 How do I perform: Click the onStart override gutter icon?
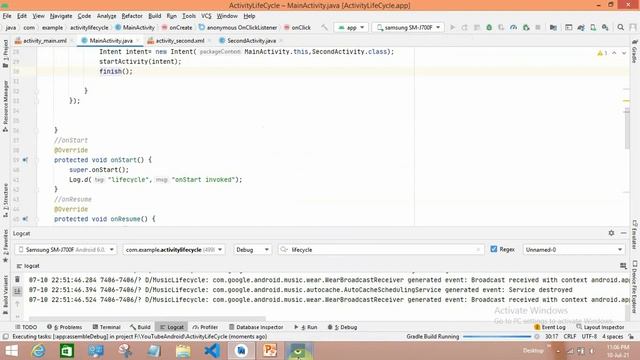[25, 160]
